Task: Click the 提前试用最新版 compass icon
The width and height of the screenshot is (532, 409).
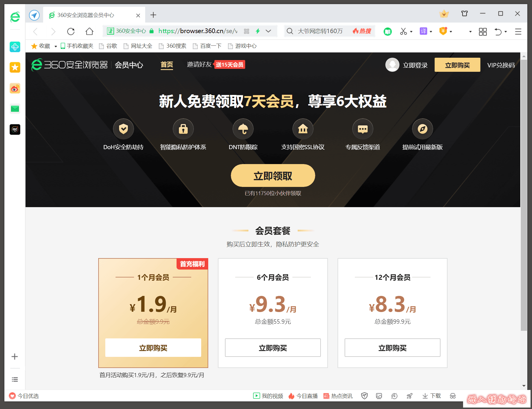Action: tap(423, 129)
